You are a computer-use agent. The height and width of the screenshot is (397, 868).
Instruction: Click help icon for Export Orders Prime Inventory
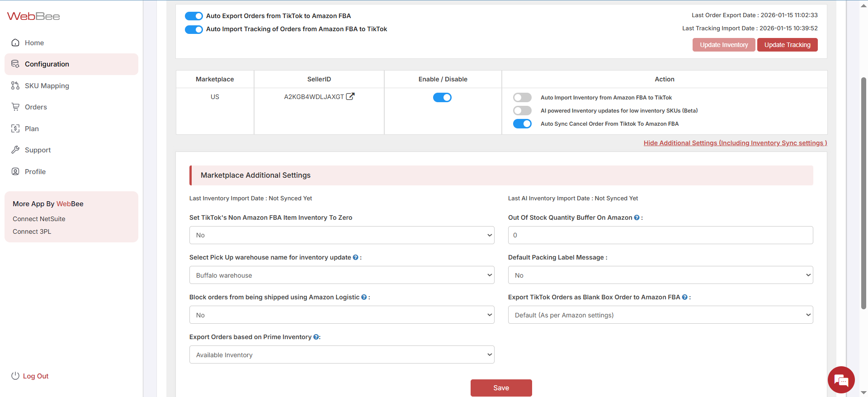[x=316, y=337]
